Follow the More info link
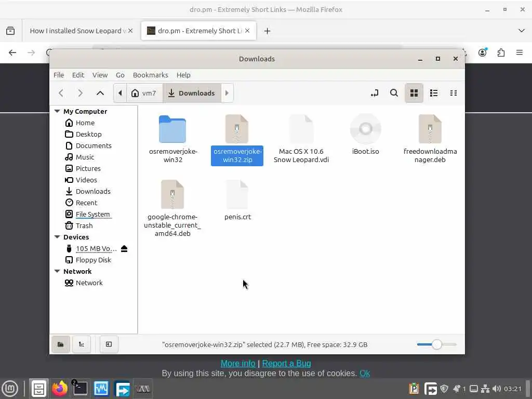 (x=238, y=363)
